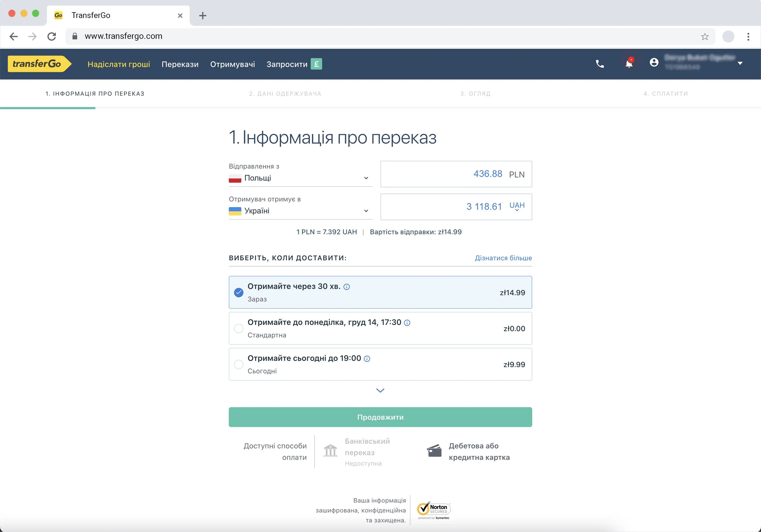Go to the Перекази menu item
Image resolution: width=761 pixels, height=532 pixels.
pos(180,64)
